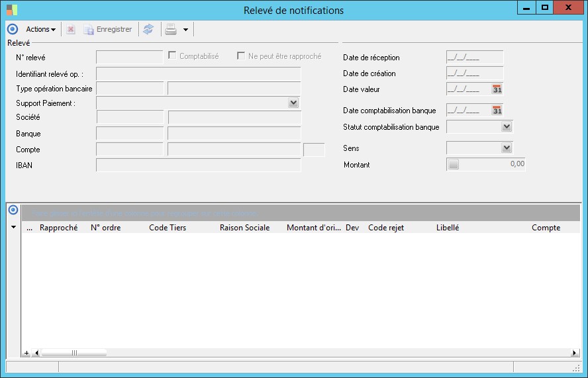588x378 pixels.
Task: Sort by the Rapproché column header
Action: [58, 228]
